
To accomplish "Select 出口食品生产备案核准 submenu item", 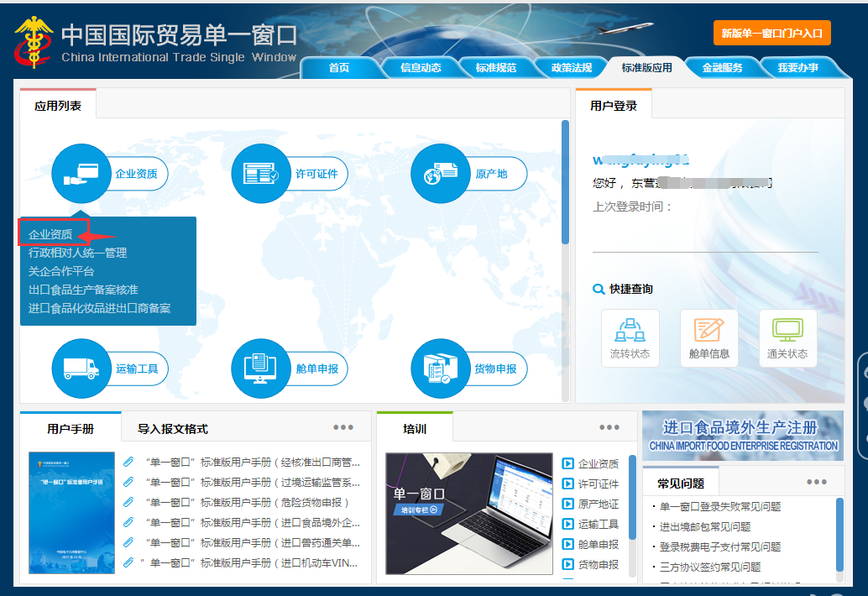I will [x=83, y=290].
